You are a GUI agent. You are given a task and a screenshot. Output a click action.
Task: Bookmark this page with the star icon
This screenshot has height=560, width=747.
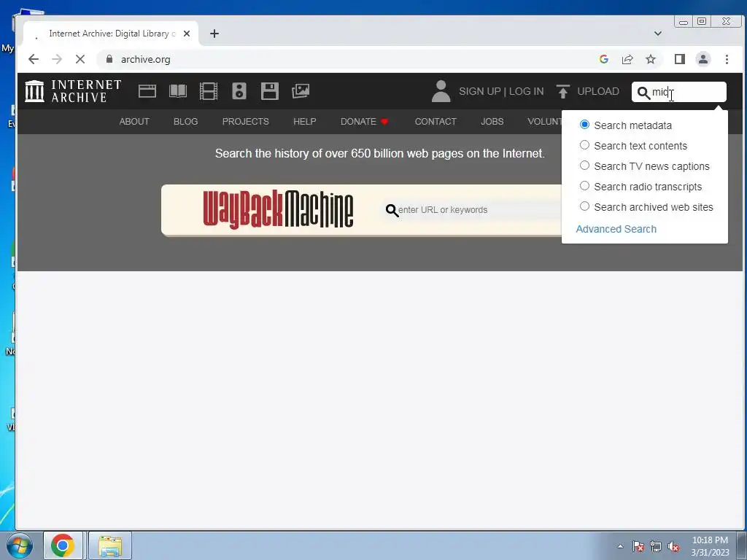(x=650, y=59)
